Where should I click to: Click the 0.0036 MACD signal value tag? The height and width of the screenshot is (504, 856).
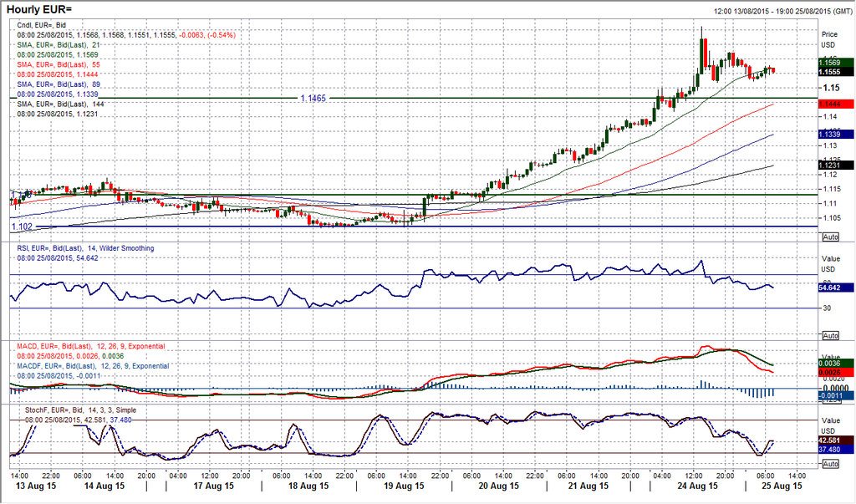[x=836, y=364]
